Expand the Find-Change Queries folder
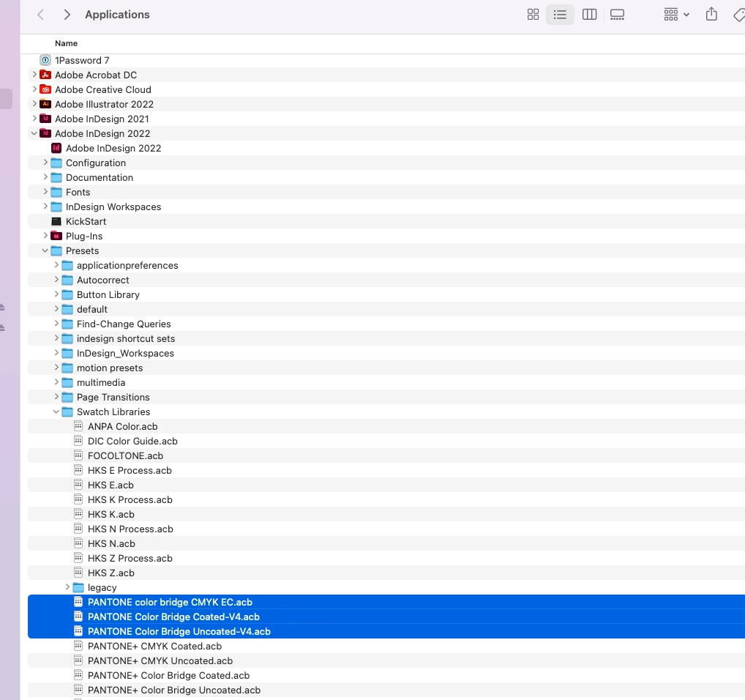 tap(56, 324)
